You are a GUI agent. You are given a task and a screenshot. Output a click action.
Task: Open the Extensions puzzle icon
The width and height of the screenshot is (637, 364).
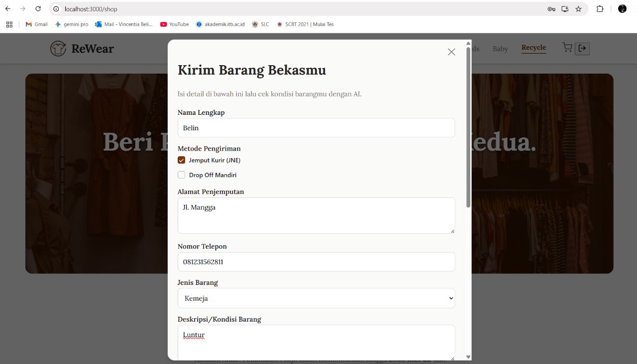(600, 9)
